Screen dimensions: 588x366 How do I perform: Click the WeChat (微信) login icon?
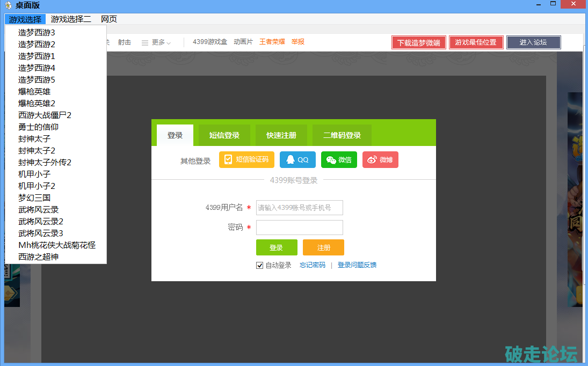click(x=339, y=160)
